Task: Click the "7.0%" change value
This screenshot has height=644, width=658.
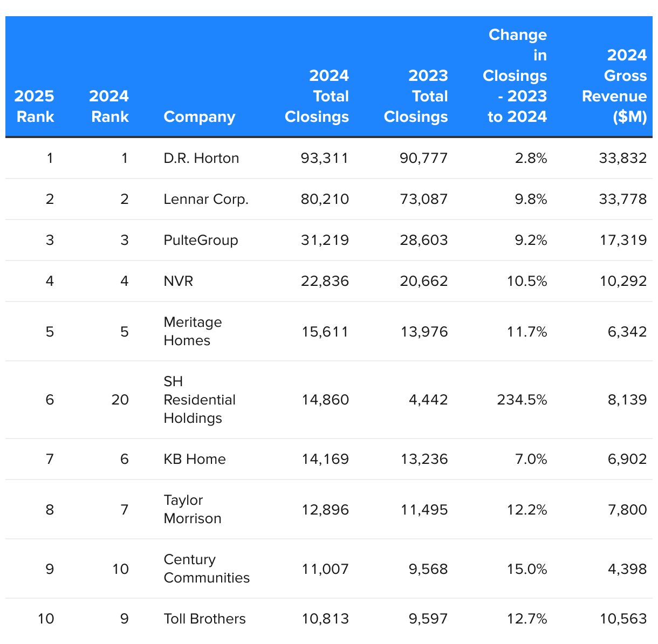Action: (x=531, y=459)
